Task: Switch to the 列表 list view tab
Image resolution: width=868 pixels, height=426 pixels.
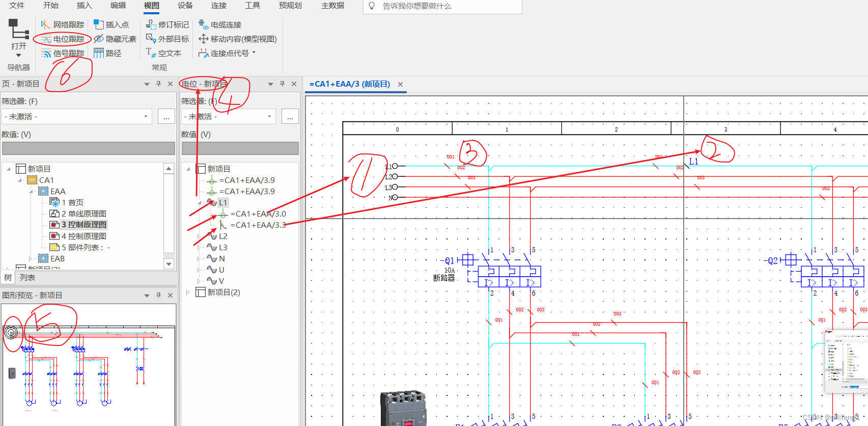Action: click(x=27, y=278)
